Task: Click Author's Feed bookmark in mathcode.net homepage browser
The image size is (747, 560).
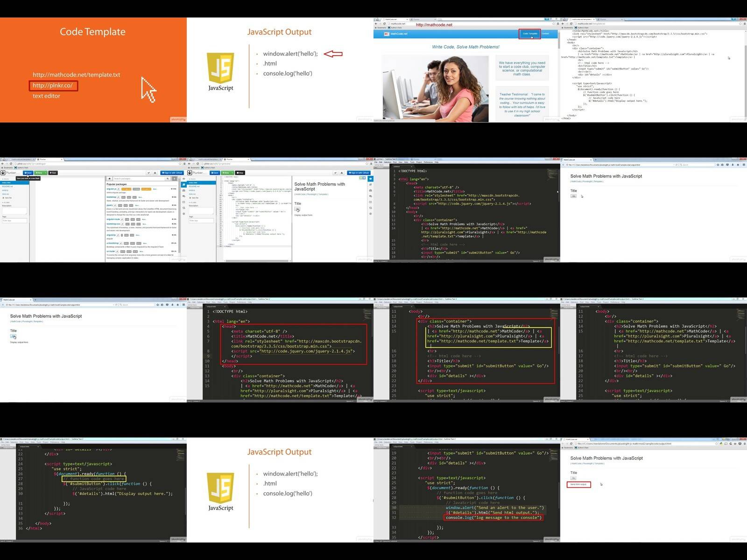Action: tap(395, 28)
